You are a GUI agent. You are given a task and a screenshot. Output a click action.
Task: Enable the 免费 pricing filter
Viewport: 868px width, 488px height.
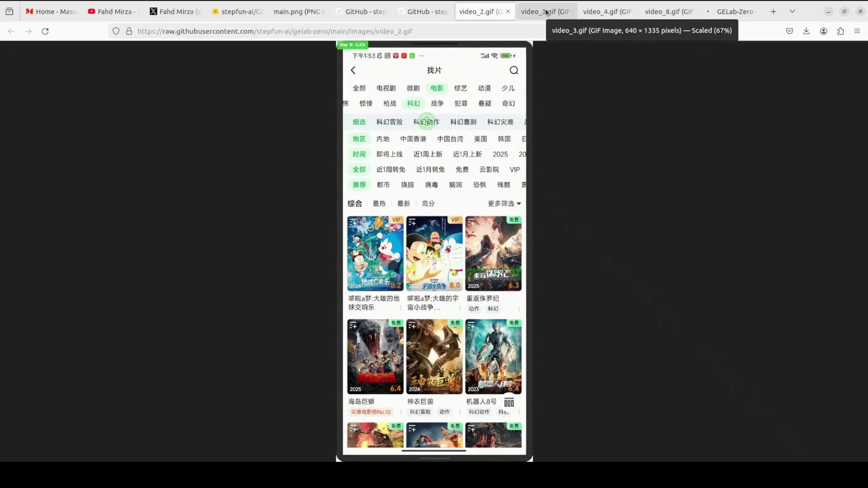(462, 169)
